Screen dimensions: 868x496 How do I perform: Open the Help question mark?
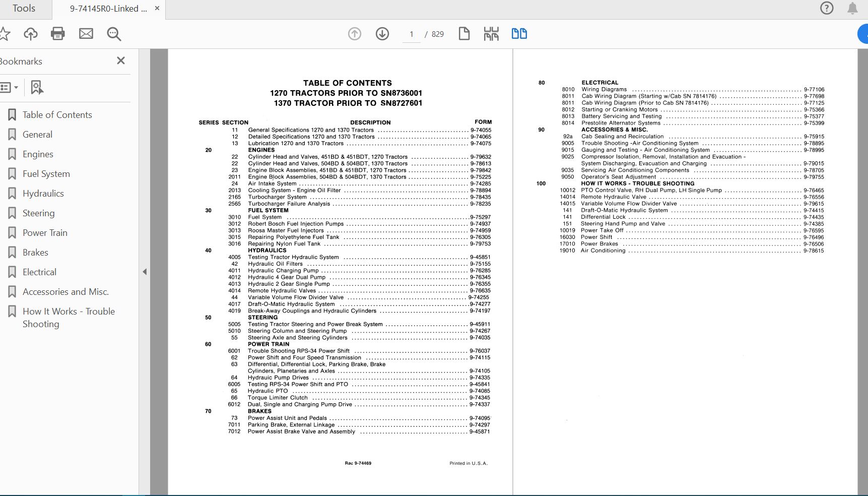coord(827,8)
